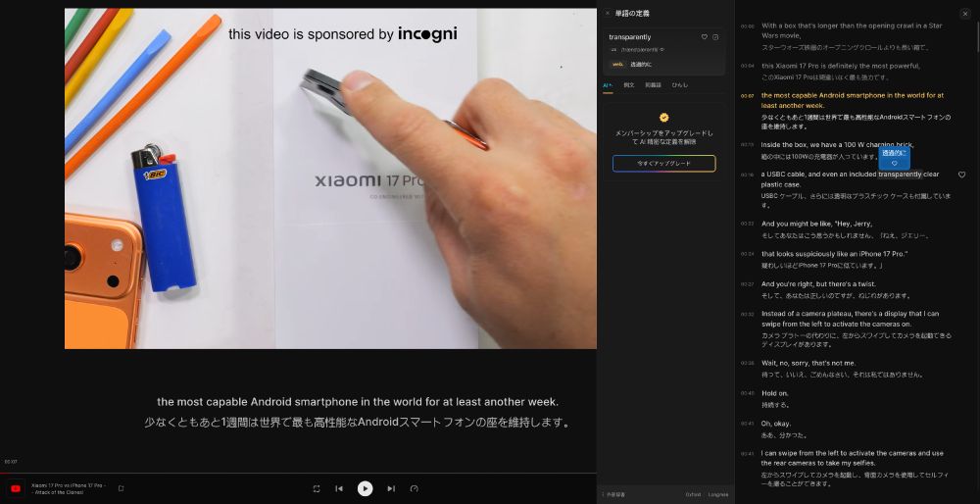Select the AI+ definition tab
The height and width of the screenshot is (504, 980).
[x=608, y=85]
